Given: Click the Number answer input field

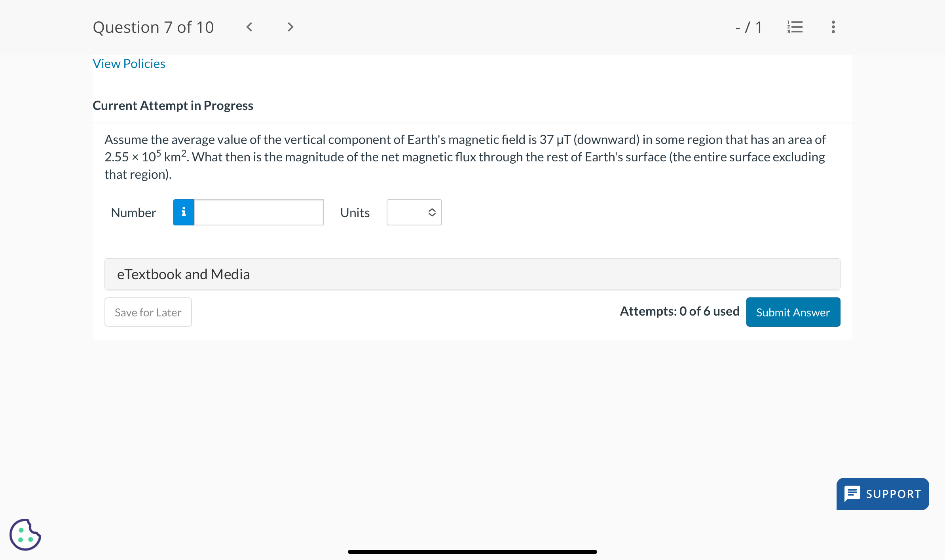Looking at the screenshot, I should [259, 212].
